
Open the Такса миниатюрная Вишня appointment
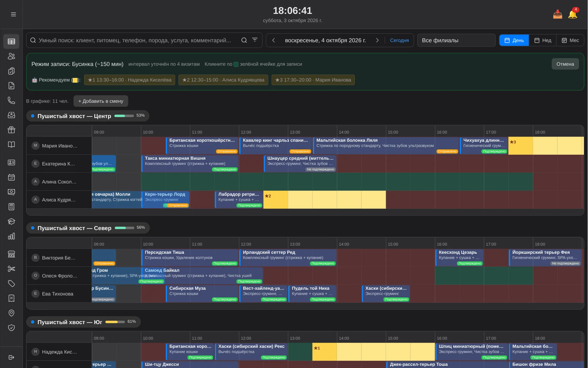pos(190,164)
